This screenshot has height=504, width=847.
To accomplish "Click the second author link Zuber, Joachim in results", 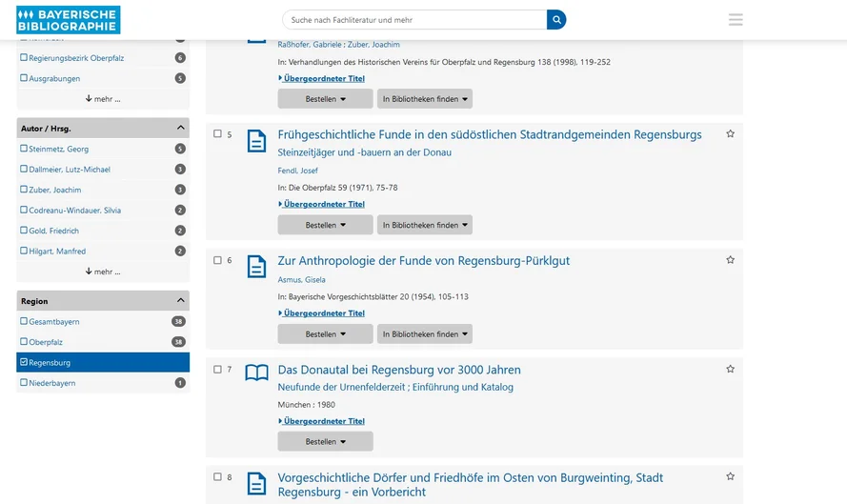I will (x=373, y=45).
